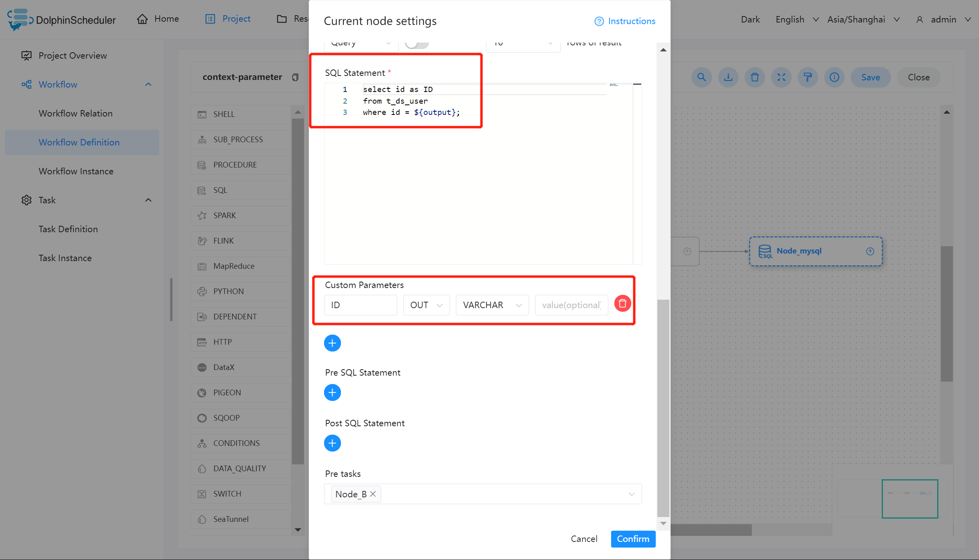The height and width of the screenshot is (560, 979).
Task: Open the OUT direction dropdown
Action: pyautogui.click(x=426, y=305)
